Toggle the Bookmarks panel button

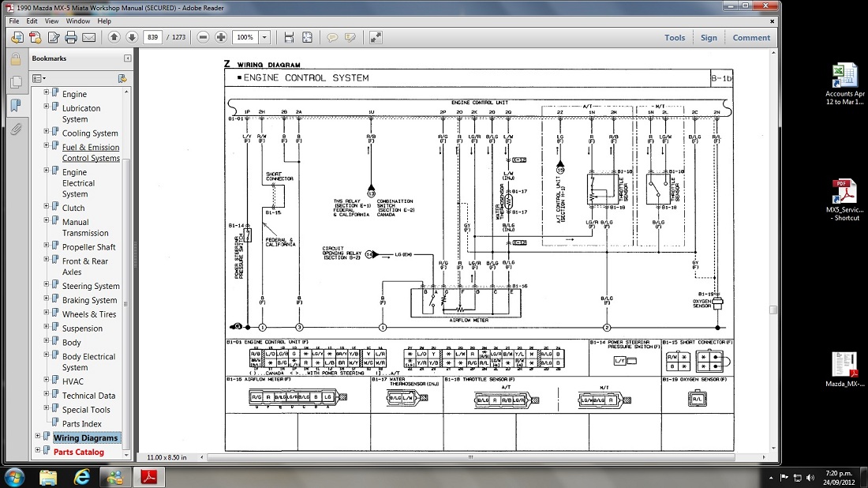tap(16, 105)
